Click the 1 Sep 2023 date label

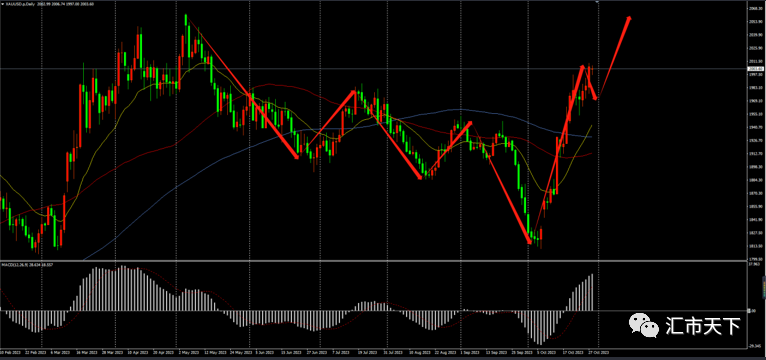tap(470, 352)
